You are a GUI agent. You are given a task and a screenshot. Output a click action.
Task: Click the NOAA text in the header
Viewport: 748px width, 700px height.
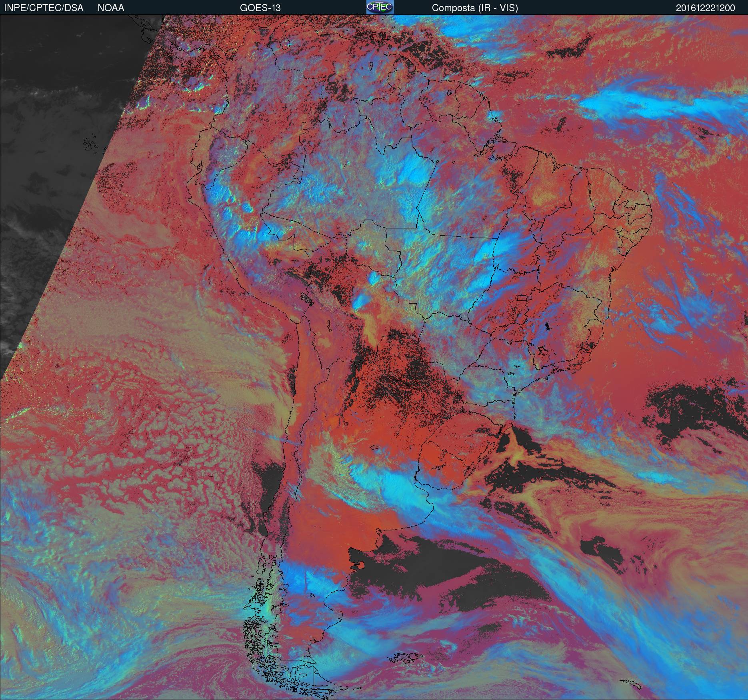click(111, 8)
